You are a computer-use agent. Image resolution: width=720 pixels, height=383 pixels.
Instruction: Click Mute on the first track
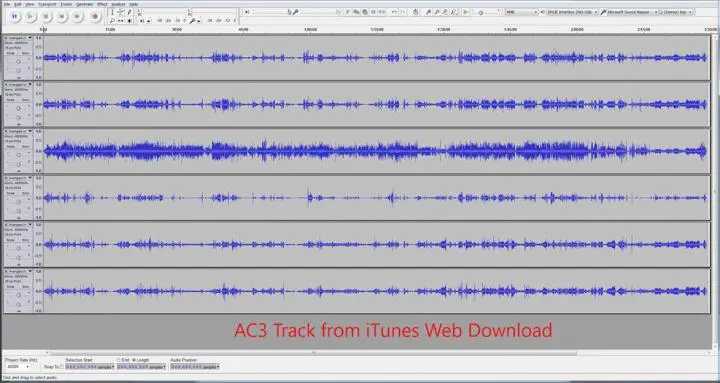[x=11, y=53]
